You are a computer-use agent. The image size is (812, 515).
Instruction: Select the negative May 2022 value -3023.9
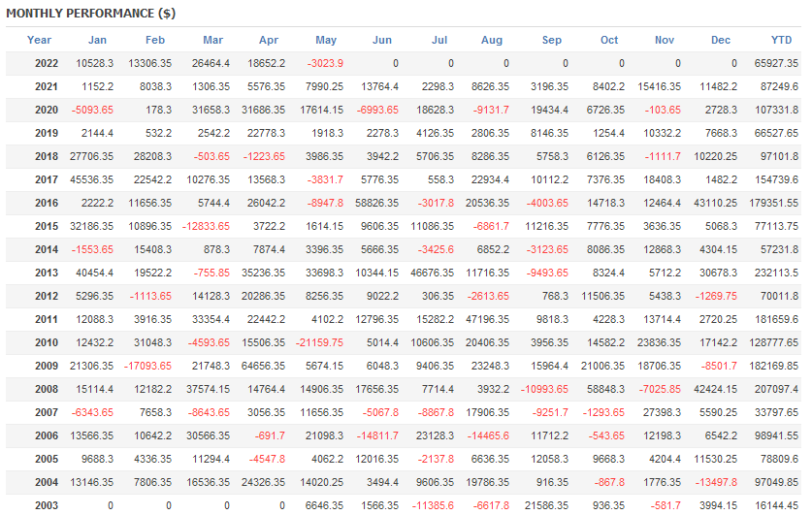click(x=325, y=63)
